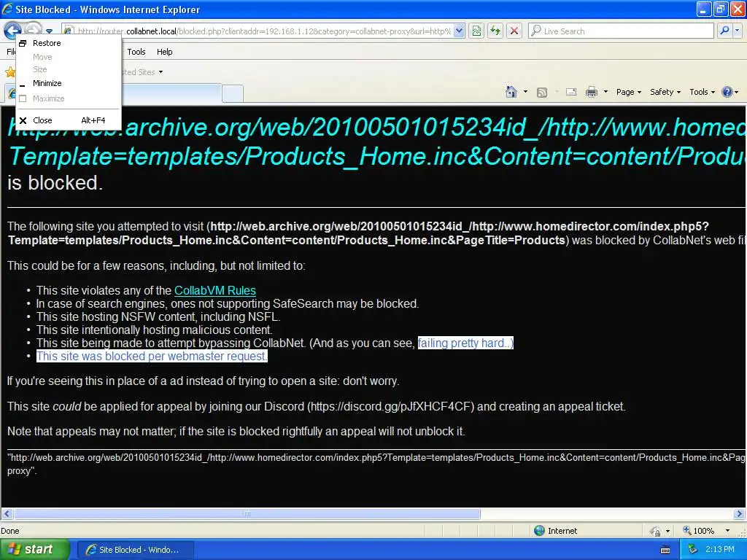Open the Page command bar menu
Image resolution: width=747 pixels, height=560 pixels.
pos(628,92)
